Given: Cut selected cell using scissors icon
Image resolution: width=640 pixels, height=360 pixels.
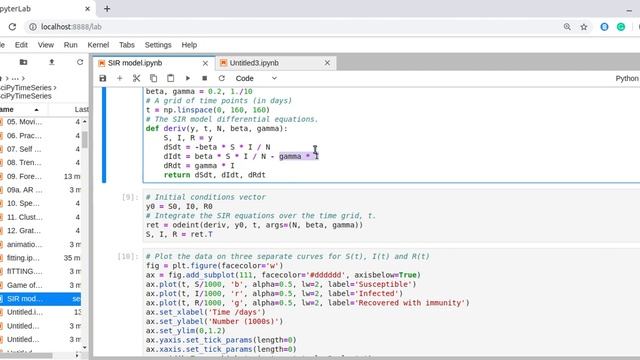Looking at the screenshot, I should pos(136,78).
